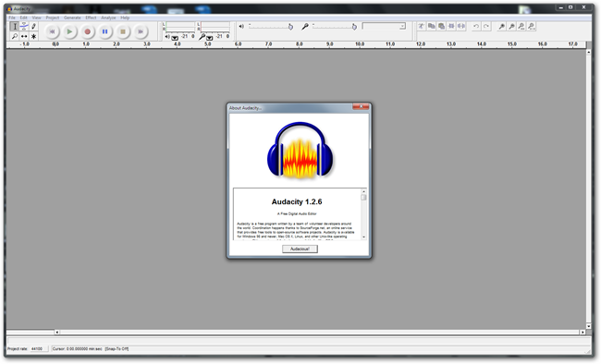Click the Skip to End button

(141, 31)
